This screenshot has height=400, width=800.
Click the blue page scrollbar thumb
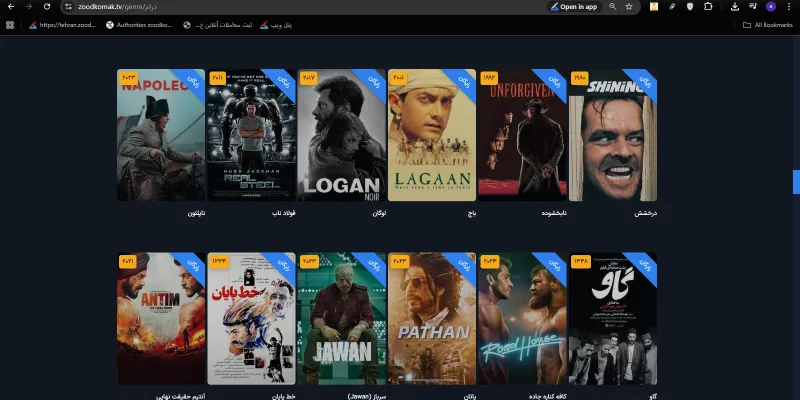796,182
